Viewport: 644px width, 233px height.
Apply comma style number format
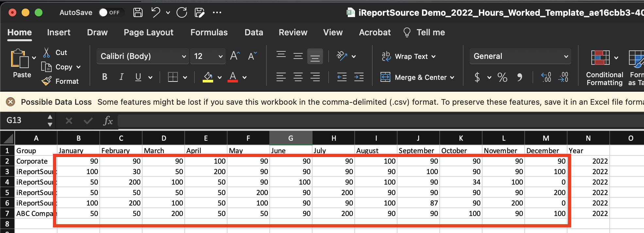pos(520,77)
